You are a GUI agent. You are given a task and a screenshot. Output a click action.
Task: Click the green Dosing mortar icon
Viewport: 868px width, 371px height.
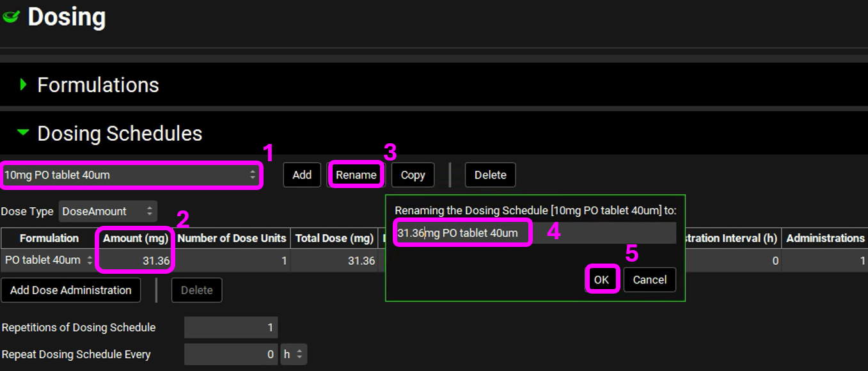(11, 17)
